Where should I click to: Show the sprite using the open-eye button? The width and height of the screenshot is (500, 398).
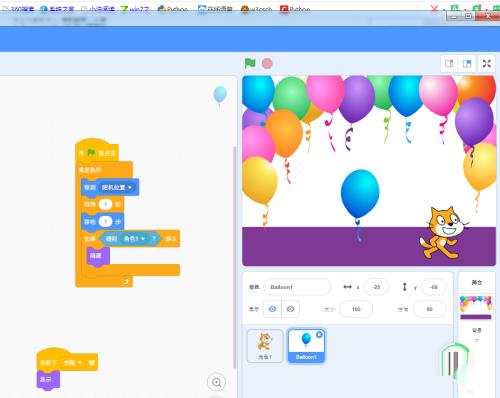(x=272, y=309)
